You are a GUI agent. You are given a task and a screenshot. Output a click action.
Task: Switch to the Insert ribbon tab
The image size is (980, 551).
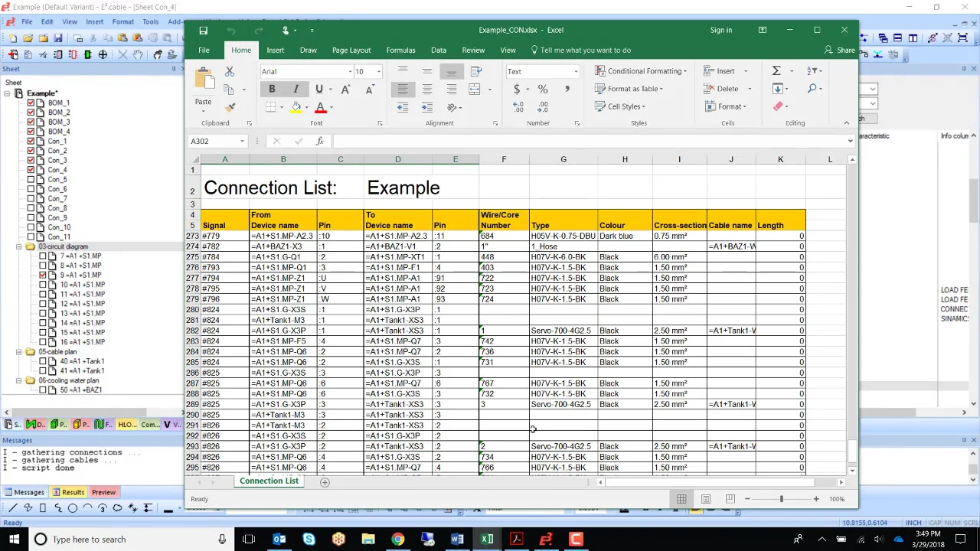(x=275, y=51)
